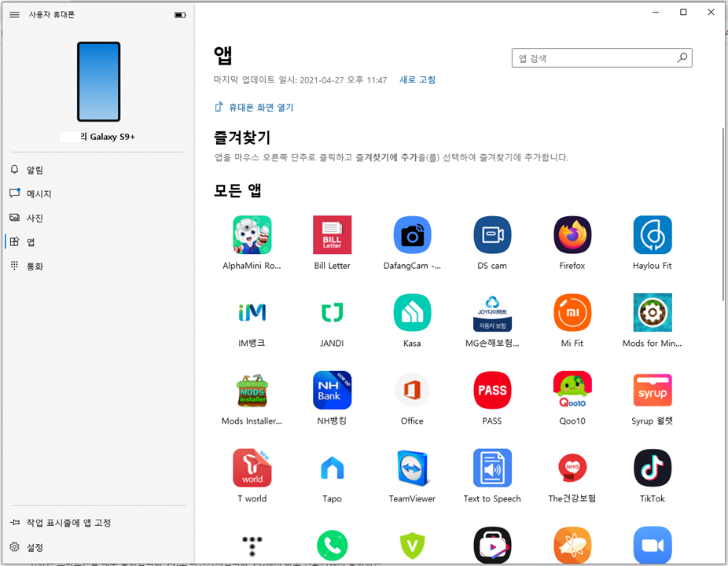
Task: Click 휴대폰 화면 열기 link
Action: click(x=254, y=107)
